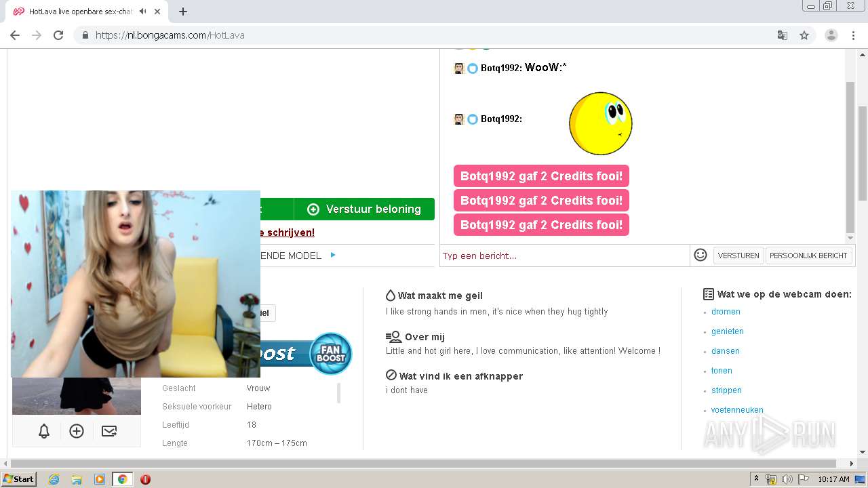868x488 pixels.
Task: Click the browser forward arrow
Action: click(x=37, y=35)
